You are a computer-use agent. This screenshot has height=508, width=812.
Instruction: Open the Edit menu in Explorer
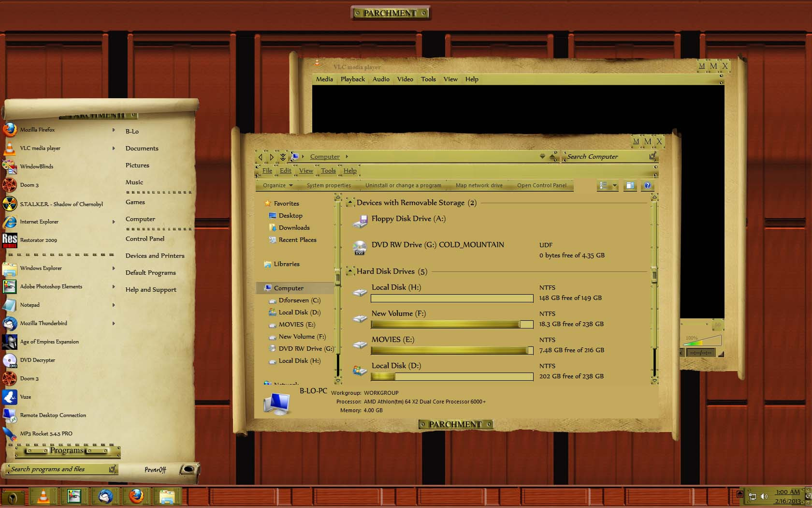[x=286, y=171]
